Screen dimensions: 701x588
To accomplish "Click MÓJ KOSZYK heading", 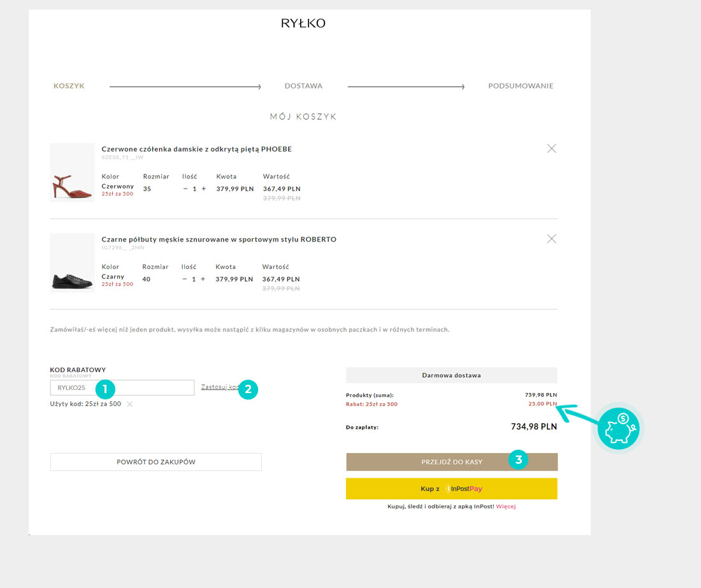I will (x=303, y=117).
